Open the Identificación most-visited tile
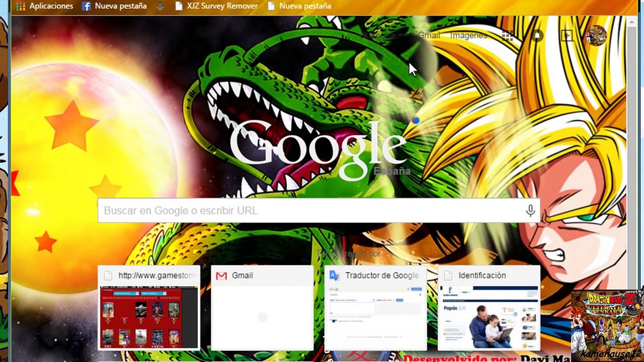This screenshot has height=362, width=644. pos(489,308)
